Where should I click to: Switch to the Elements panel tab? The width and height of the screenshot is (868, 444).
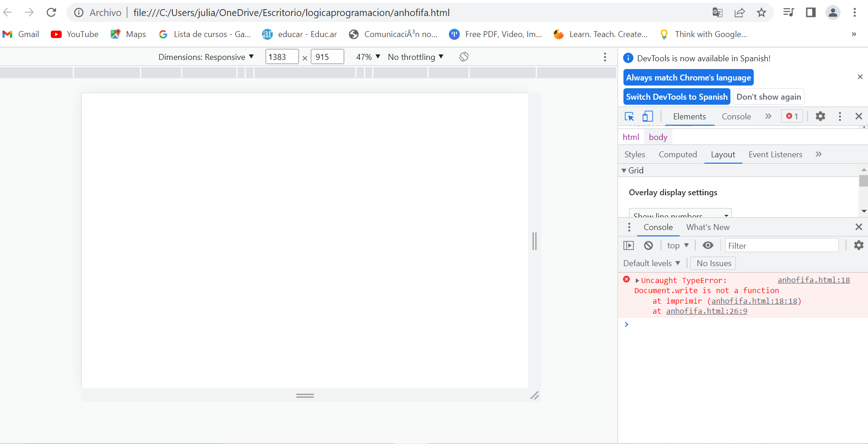[689, 117]
